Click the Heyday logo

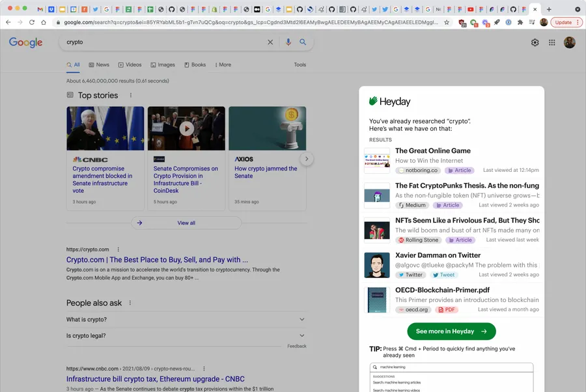[x=389, y=102]
